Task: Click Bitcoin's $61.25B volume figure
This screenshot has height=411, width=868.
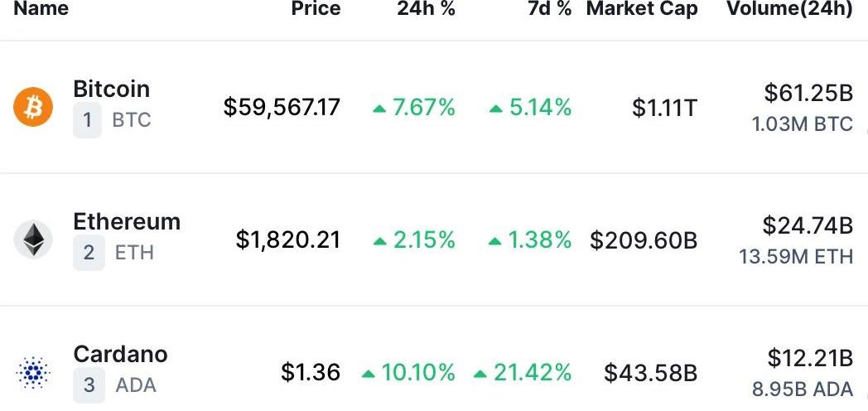Action: pos(808,93)
